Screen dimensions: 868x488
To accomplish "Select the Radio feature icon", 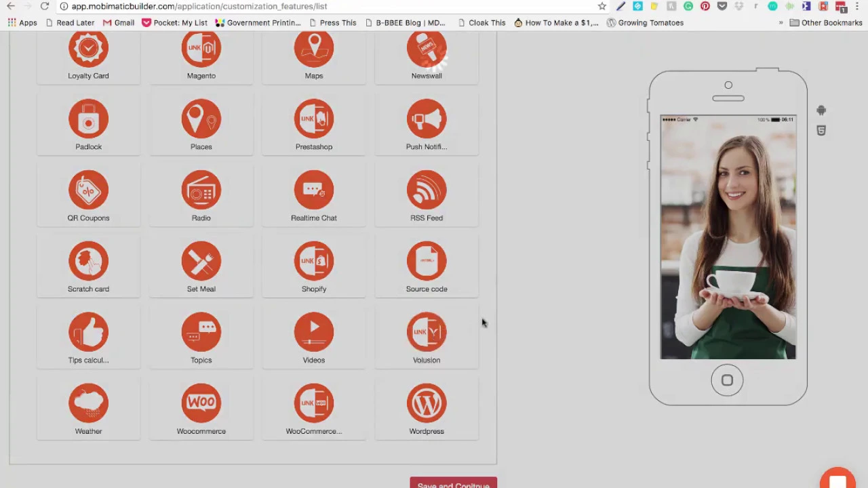I will click(201, 190).
